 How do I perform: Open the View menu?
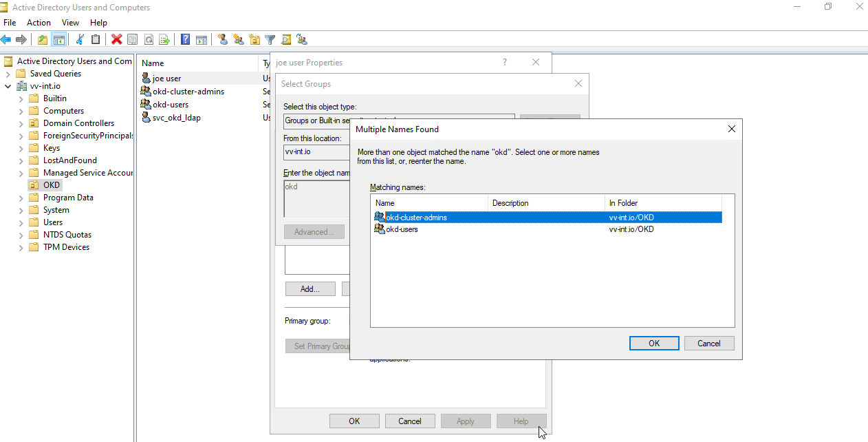[70, 23]
